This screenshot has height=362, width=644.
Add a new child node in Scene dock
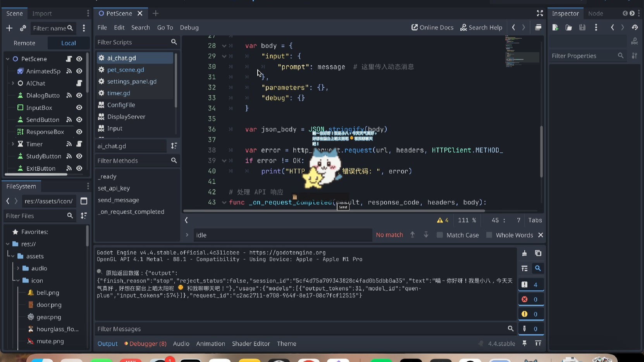[9, 28]
